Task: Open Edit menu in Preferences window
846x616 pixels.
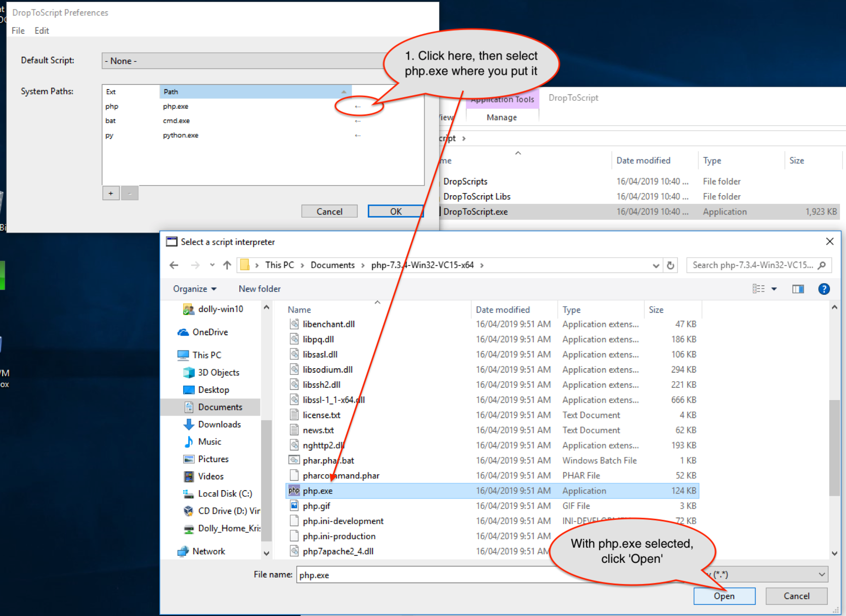Action: pos(41,31)
